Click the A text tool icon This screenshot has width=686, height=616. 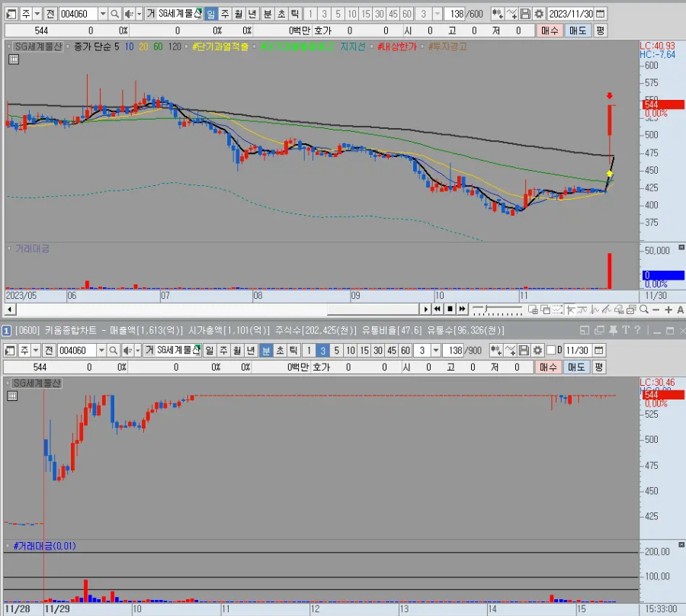tap(681, 310)
